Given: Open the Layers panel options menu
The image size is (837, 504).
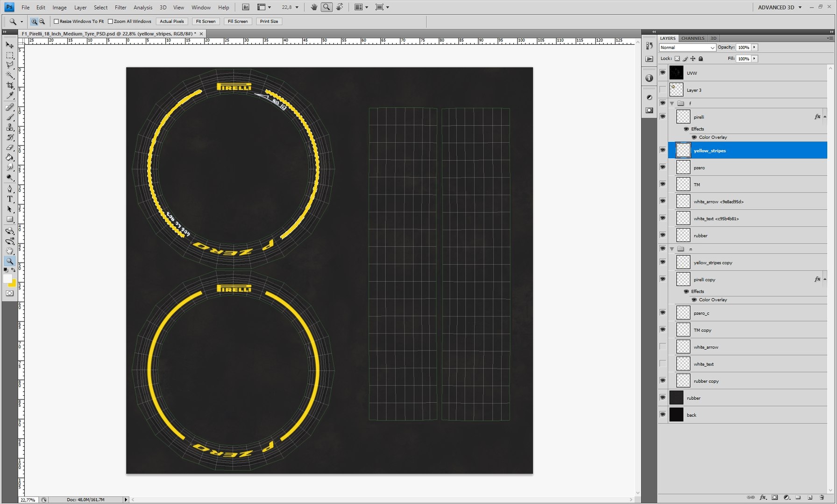Looking at the screenshot, I should [x=830, y=38].
